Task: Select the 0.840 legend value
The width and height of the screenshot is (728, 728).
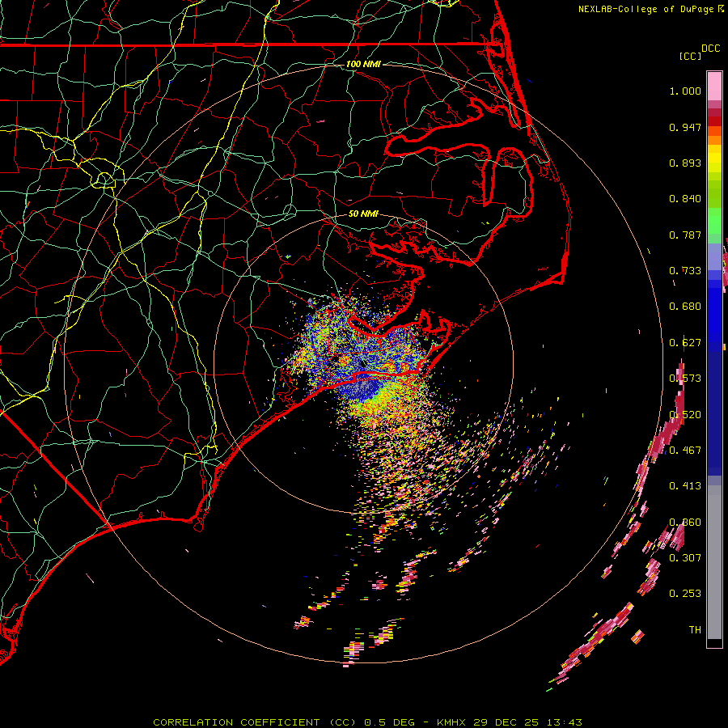Action: pos(685,199)
